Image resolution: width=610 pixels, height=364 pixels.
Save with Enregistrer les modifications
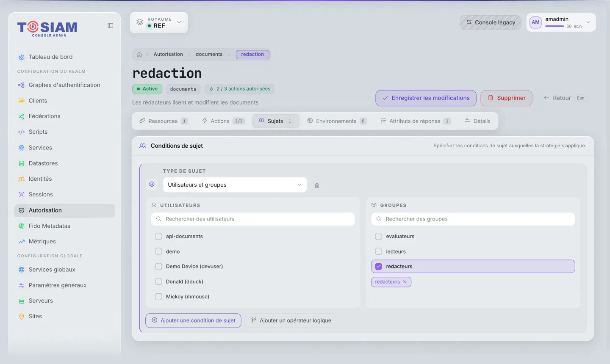pos(426,98)
